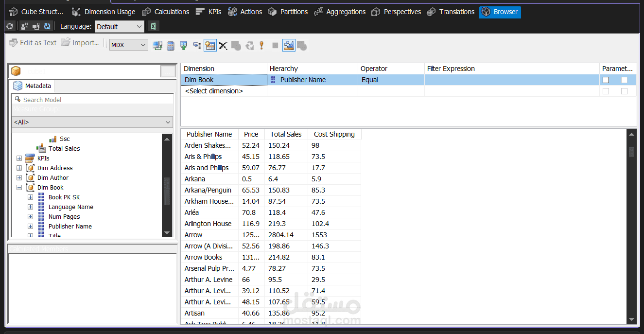The height and width of the screenshot is (334, 644).
Task: Expand the KPIs tree node
Action: pyautogui.click(x=19, y=158)
